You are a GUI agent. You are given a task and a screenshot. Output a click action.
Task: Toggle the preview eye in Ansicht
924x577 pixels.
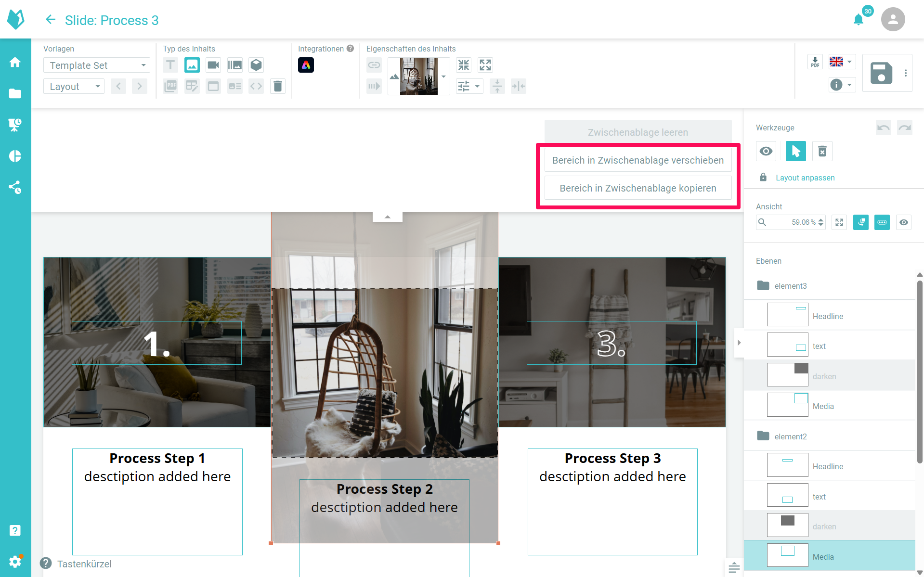tap(903, 222)
